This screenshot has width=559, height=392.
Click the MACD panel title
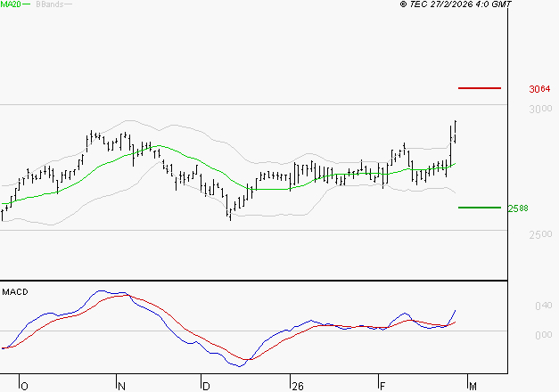point(15,292)
